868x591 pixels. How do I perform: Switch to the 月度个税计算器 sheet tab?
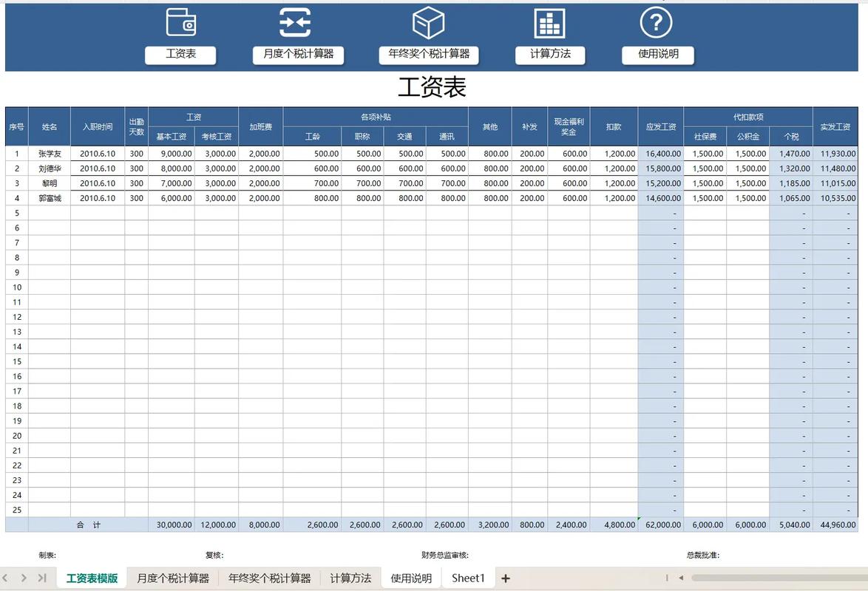pyautogui.click(x=173, y=578)
